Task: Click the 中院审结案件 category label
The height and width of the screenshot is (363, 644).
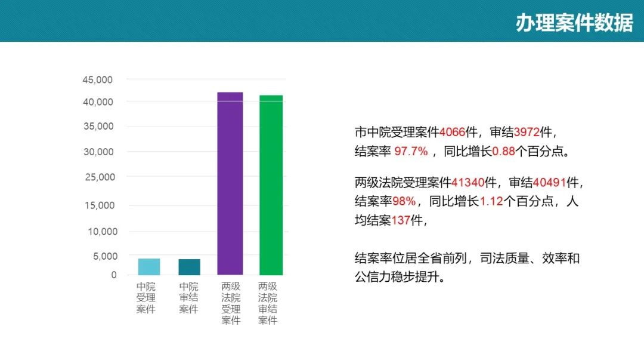Action: (188, 298)
